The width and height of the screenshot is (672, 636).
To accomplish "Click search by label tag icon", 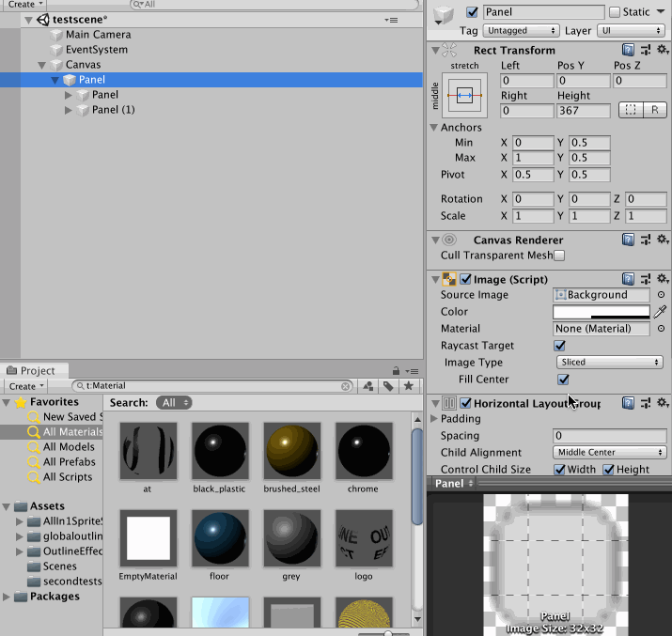I will tap(388, 386).
